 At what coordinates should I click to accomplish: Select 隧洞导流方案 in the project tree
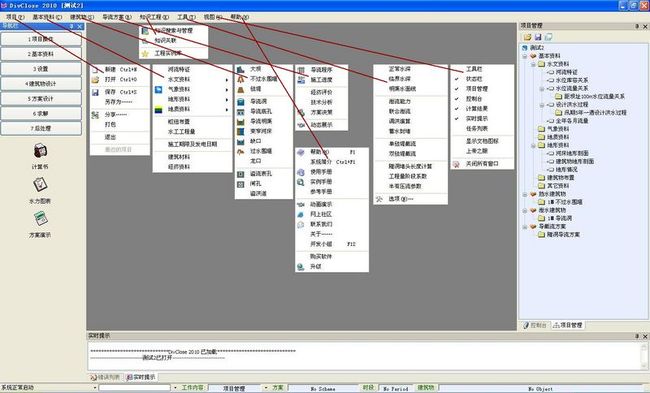tap(563, 235)
